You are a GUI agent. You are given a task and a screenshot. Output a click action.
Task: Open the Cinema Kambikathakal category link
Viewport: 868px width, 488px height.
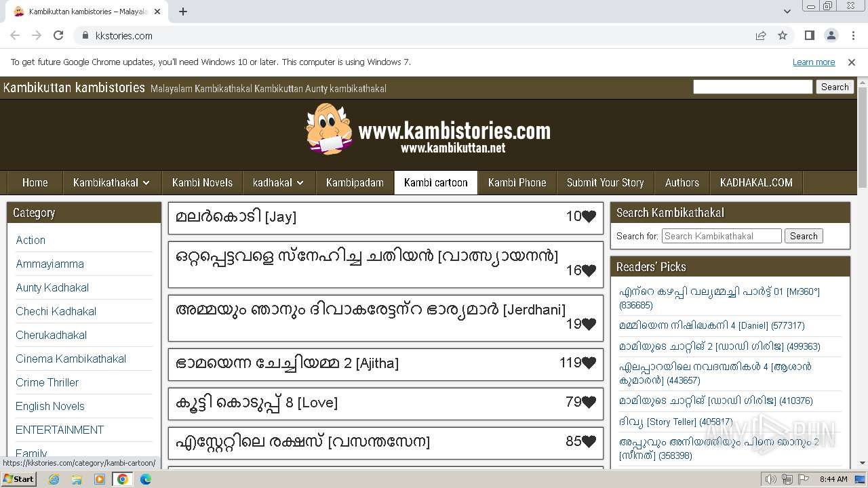(x=71, y=359)
